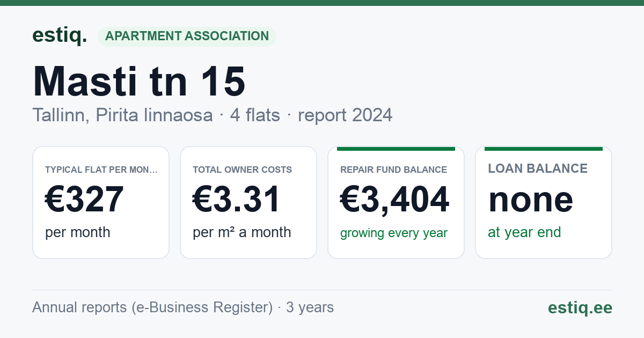Click 'growing every year' text
Viewport: 644px width, 338px height.
point(394,233)
